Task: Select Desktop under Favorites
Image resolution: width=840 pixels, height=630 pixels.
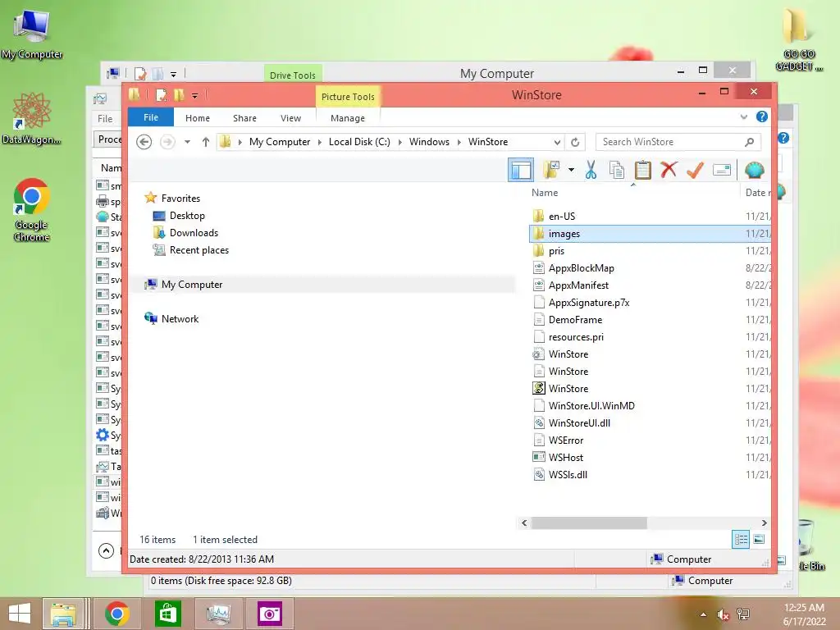Action: (x=187, y=216)
